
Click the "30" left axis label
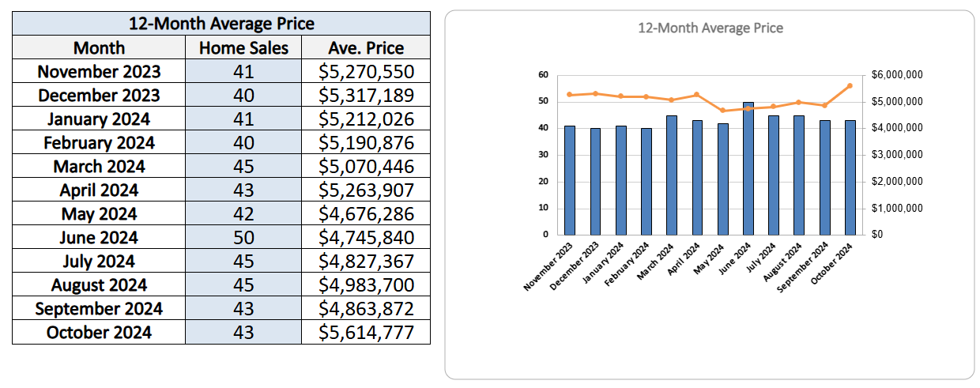[x=543, y=155]
